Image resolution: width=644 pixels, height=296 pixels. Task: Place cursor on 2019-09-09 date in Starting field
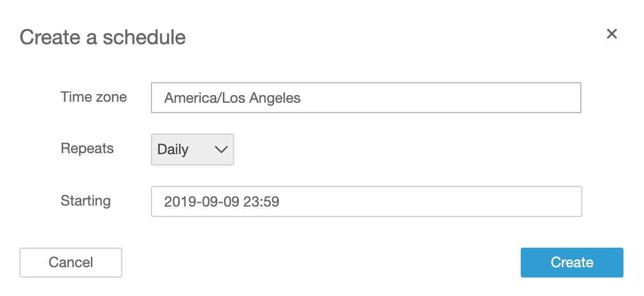202,201
